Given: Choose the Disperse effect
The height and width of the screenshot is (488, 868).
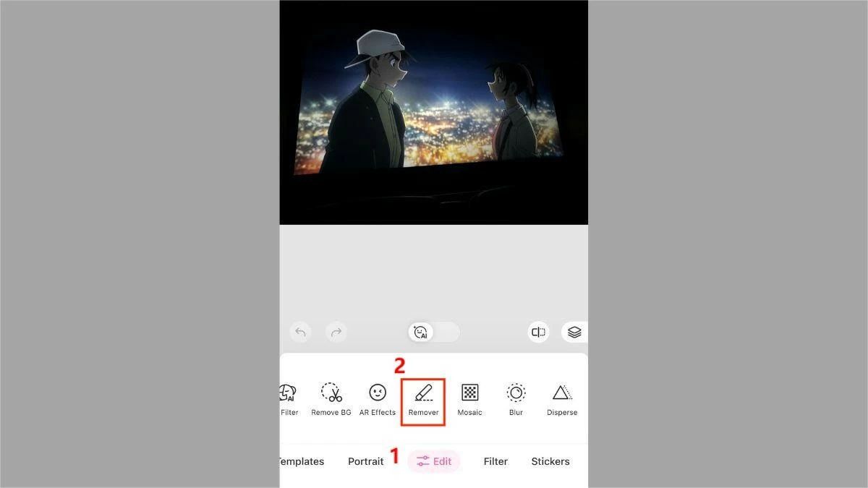Looking at the screenshot, I should coord(562,398).
